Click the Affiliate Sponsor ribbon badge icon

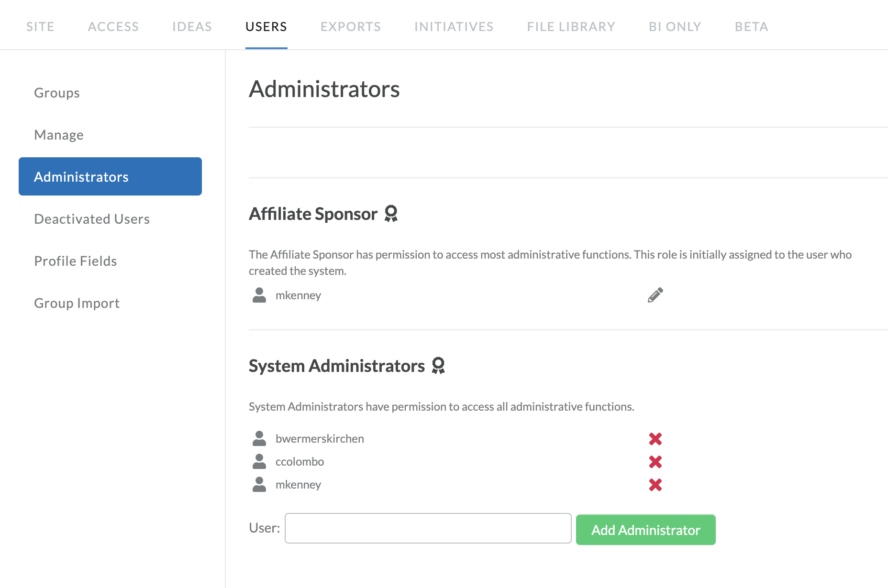coord(391,214)
